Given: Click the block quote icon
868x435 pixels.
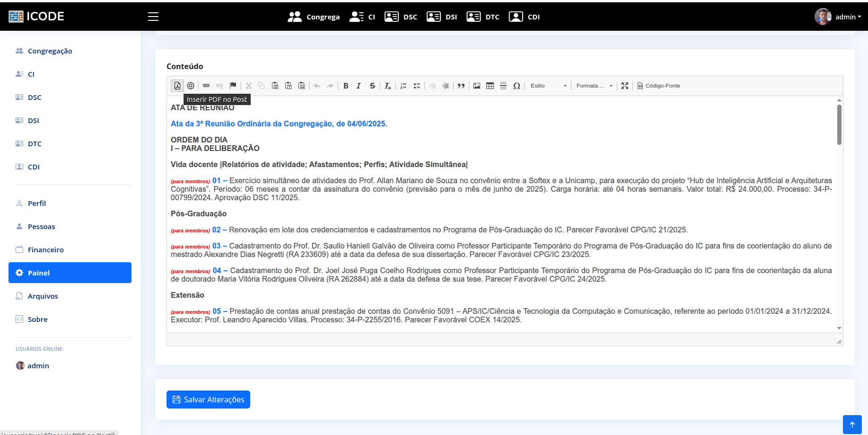Looking at the screenshot, I should coord(461,86).
